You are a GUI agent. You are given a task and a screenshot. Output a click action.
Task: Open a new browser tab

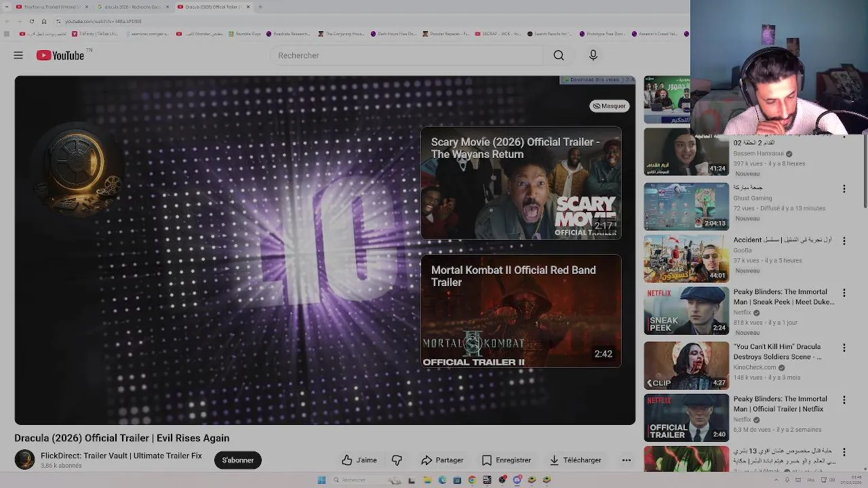pos(260,7)
